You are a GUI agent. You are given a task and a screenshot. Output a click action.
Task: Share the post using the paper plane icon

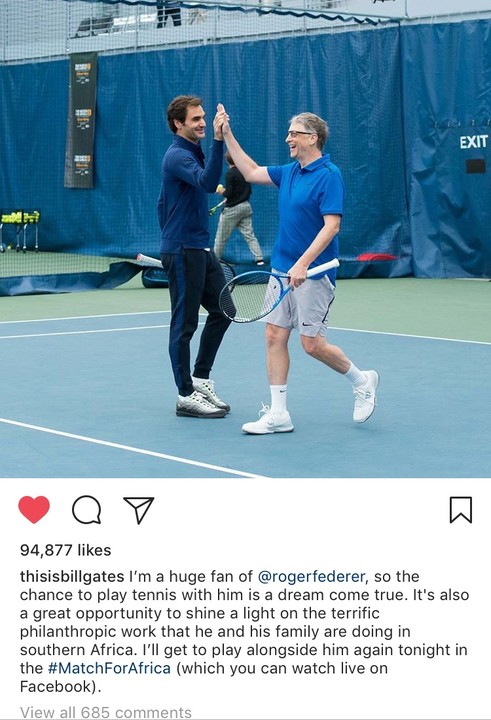pyautogui.click(x=139, y=510)
